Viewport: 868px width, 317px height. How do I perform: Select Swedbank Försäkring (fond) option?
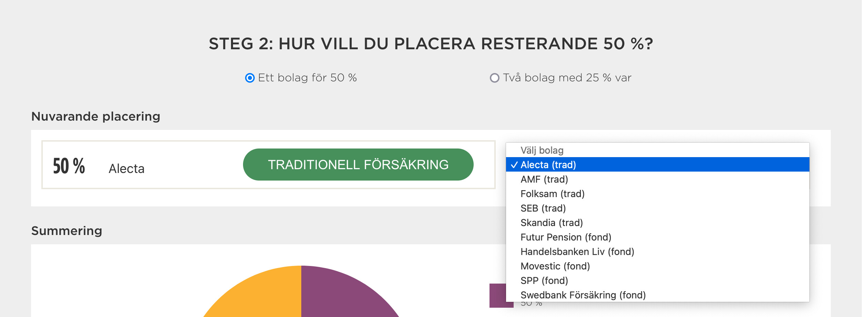click(x=583, y=295)
